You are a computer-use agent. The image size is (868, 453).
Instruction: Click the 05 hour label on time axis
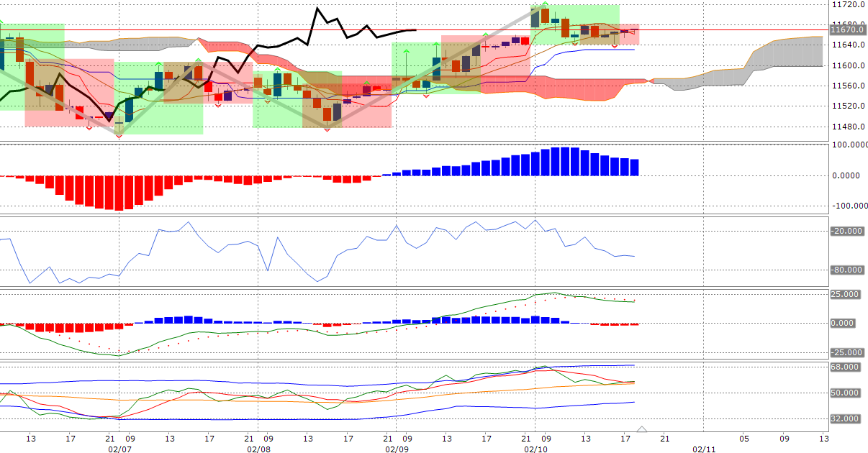[x=744, y=438]
